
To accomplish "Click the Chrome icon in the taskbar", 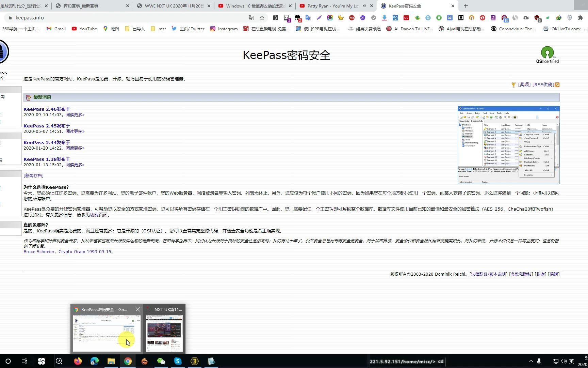I will tap(128, 361).
